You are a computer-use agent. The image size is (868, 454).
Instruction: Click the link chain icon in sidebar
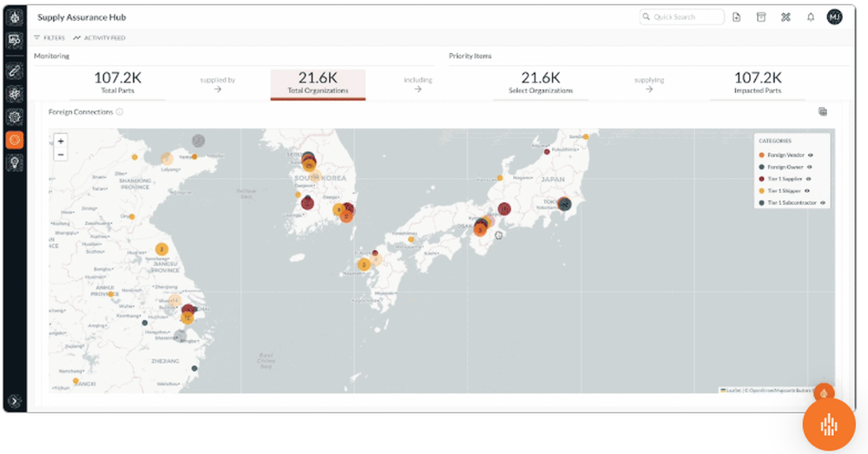pos(15,71)
